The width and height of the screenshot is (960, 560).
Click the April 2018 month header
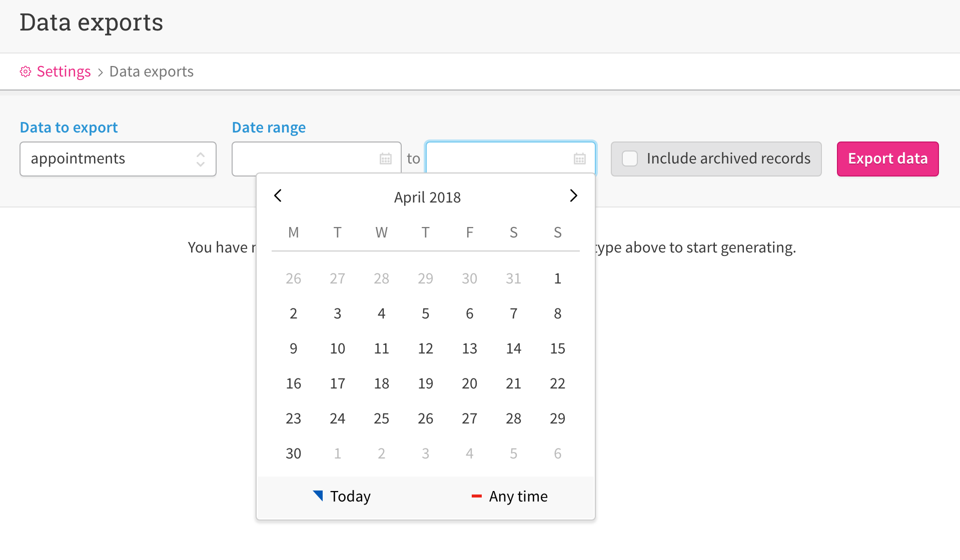pos(427,196)
